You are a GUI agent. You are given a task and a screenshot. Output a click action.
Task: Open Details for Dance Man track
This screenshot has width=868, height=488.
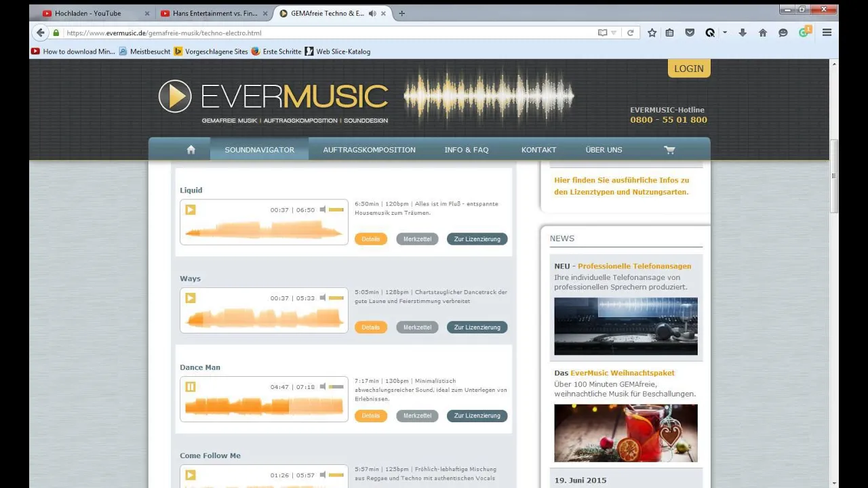371,416
